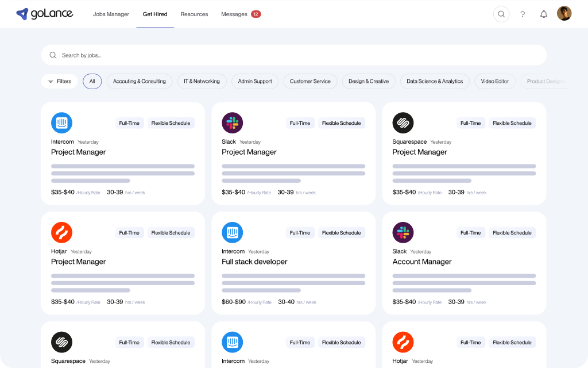Open Resources menu
Screen dimensions: 588x368
(194, 14)
